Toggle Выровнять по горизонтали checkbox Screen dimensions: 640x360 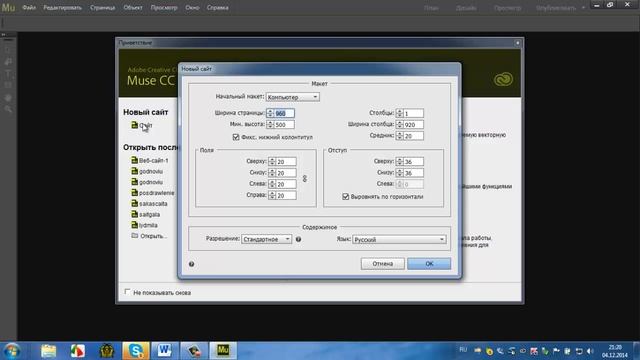pyautogui.click(x=346, y=197)
